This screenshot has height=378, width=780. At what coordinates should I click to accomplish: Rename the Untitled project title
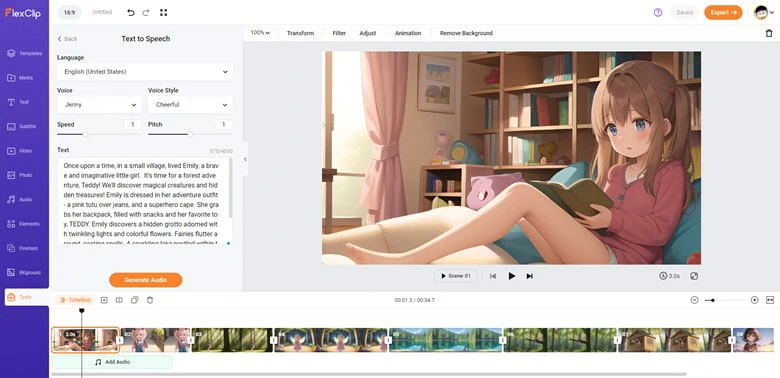point(102,12)
